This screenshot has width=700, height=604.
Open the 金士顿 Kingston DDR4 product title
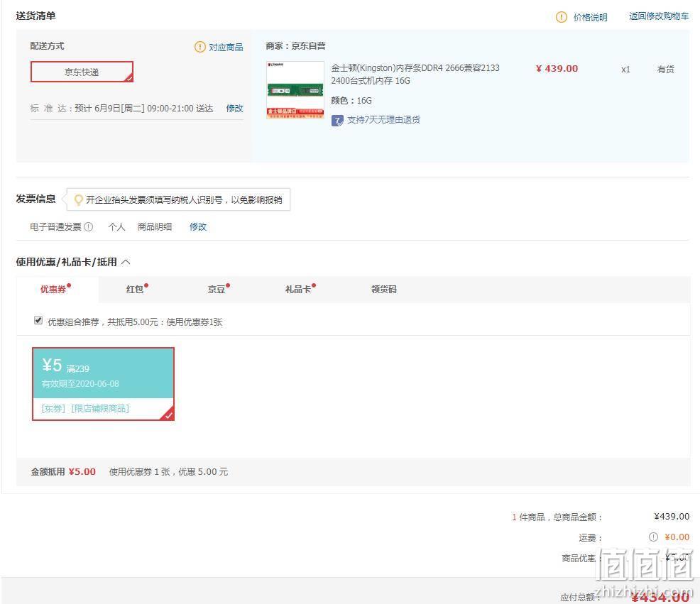coord(415,74)
